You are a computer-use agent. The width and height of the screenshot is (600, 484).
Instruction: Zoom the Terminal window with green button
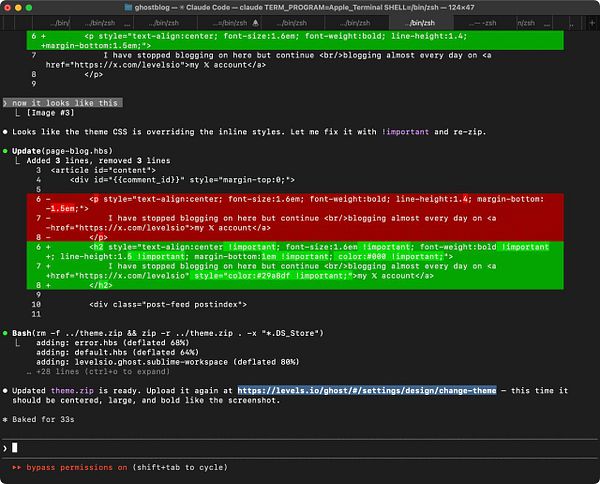click(29, 8)
